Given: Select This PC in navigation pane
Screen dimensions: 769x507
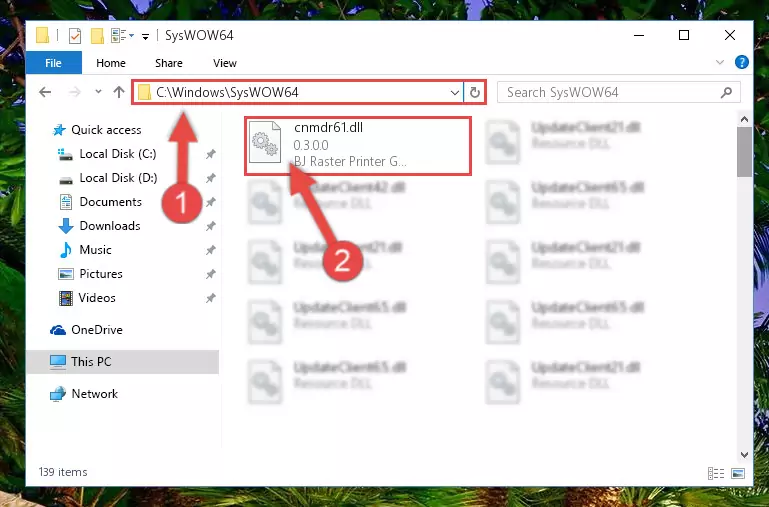Looking at the screenshot, I should (x=123, y=362).
